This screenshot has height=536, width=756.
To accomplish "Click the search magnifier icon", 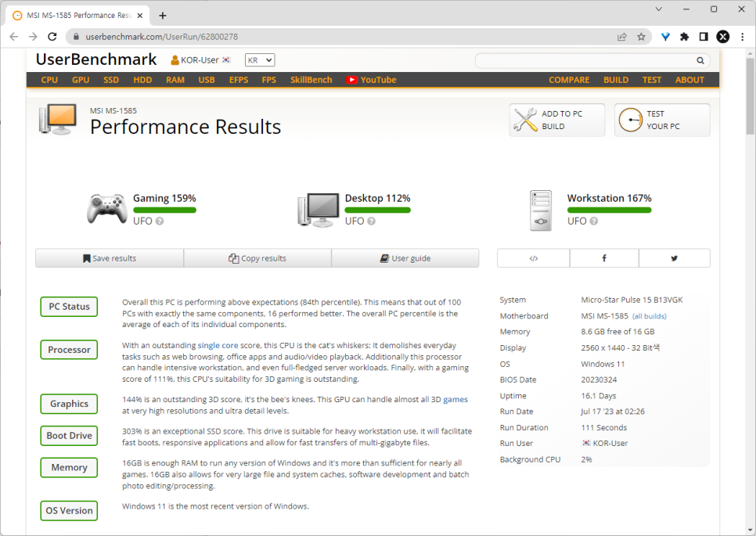I will point(700,60).
